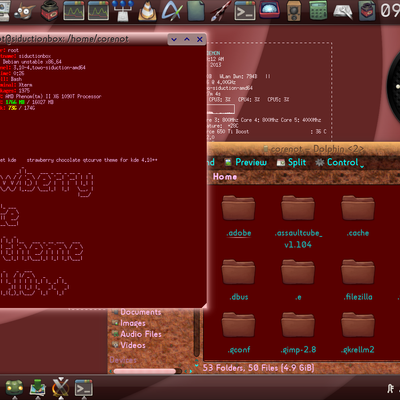Viewport: 400px width, 400px height.
Task: Open the drawing tablet icon
Action: (x=343, y=11)
